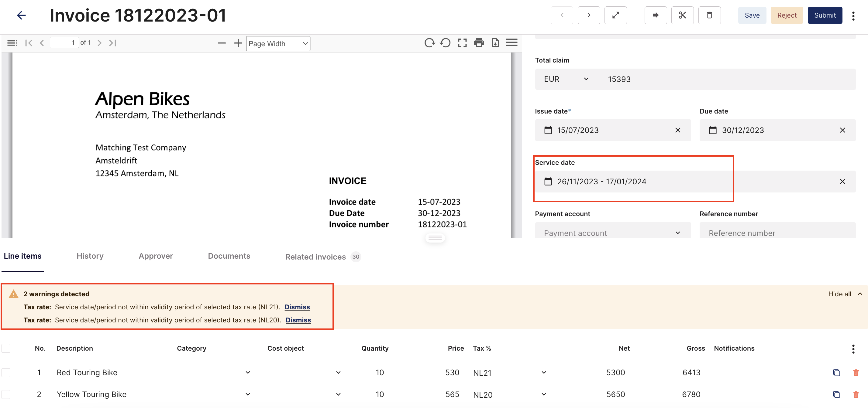Clear the Issue date field

678,130
